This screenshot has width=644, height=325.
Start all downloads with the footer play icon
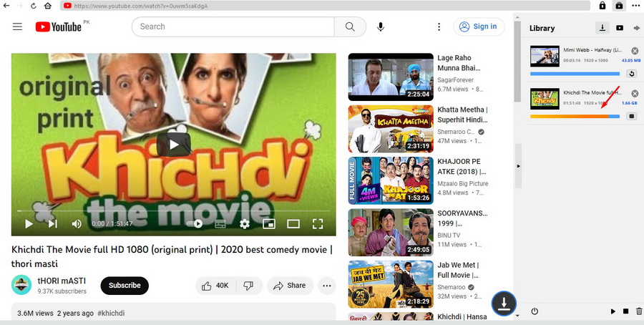coord(613,311)
